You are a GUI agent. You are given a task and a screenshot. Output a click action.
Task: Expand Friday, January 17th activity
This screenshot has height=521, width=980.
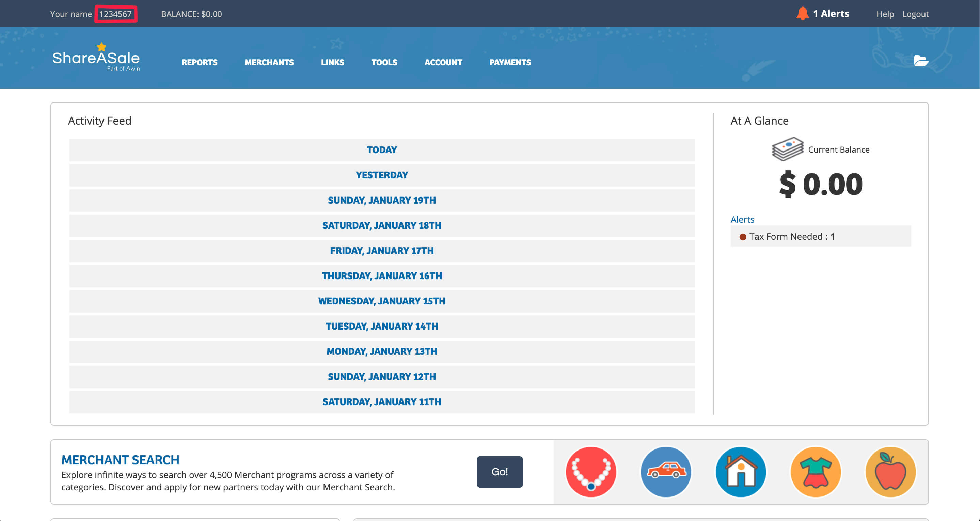click(x=382, y=251)
